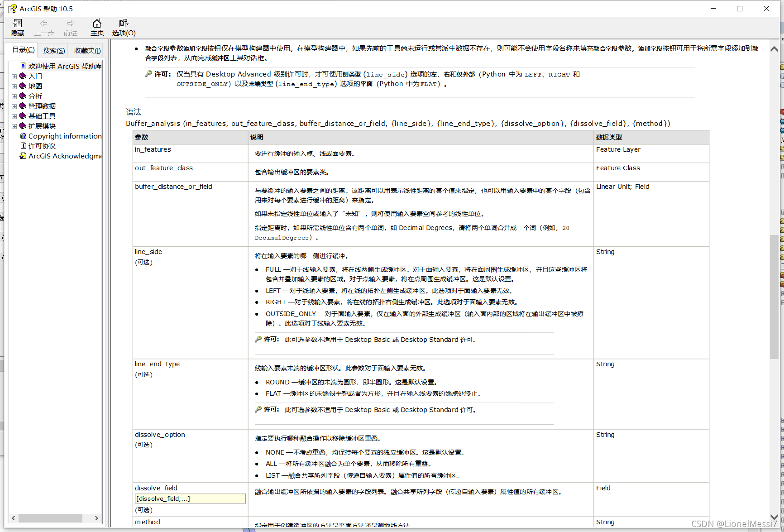Click the Hide (隐藏) toolbar icon
The width and height of the screenshot is (784, 532).
(17, 23)
